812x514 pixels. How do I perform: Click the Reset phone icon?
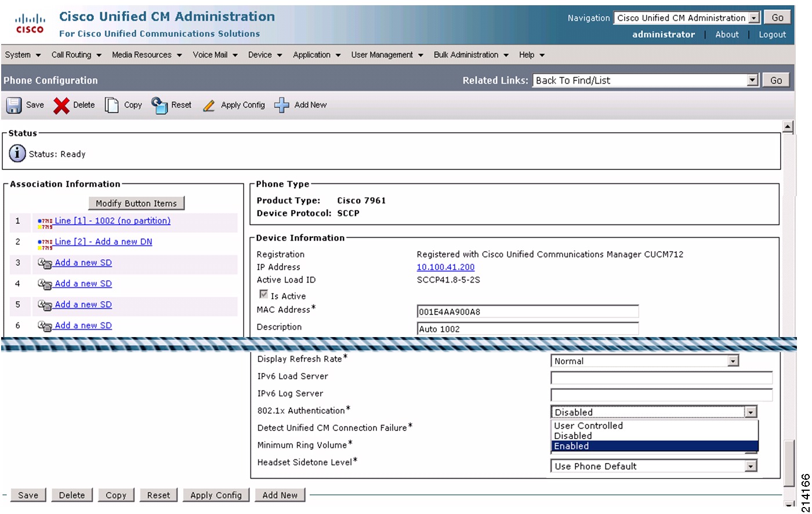click(159, 105)
